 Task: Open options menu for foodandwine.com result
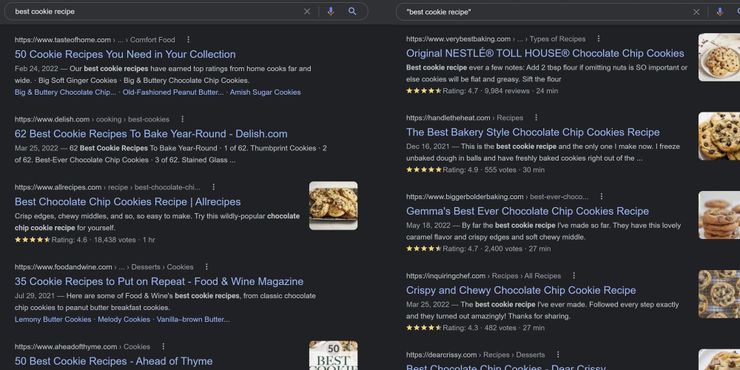click(x=206, y=267)
